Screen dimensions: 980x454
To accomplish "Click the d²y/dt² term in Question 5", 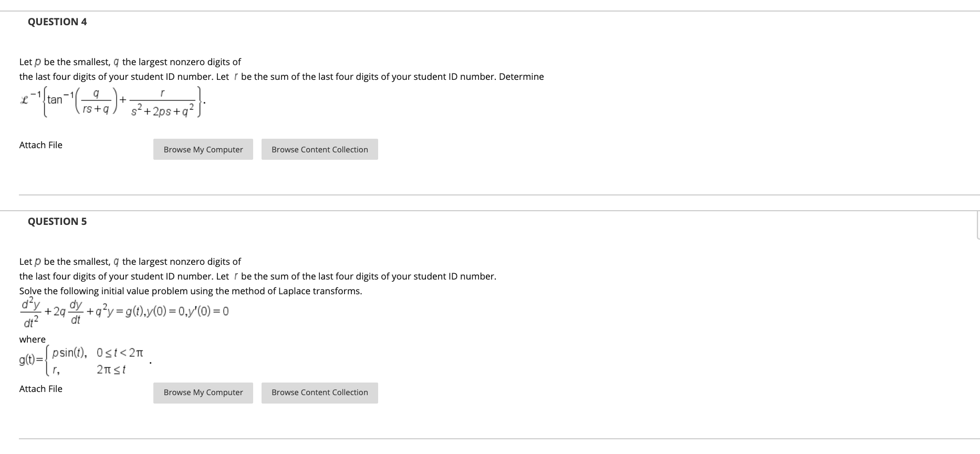I will (30, 312).
